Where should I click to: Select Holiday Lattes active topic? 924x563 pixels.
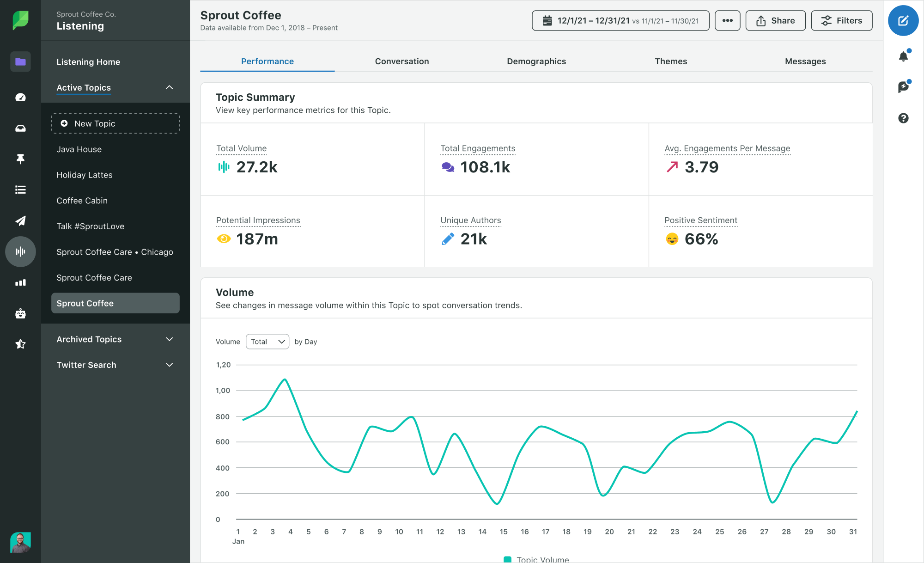pyautogui.click(x=85, y=175)
